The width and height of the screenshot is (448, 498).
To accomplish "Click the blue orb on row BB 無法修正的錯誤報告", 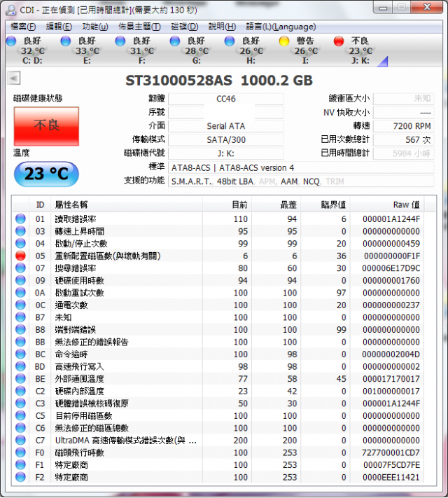I will (20, 342).
